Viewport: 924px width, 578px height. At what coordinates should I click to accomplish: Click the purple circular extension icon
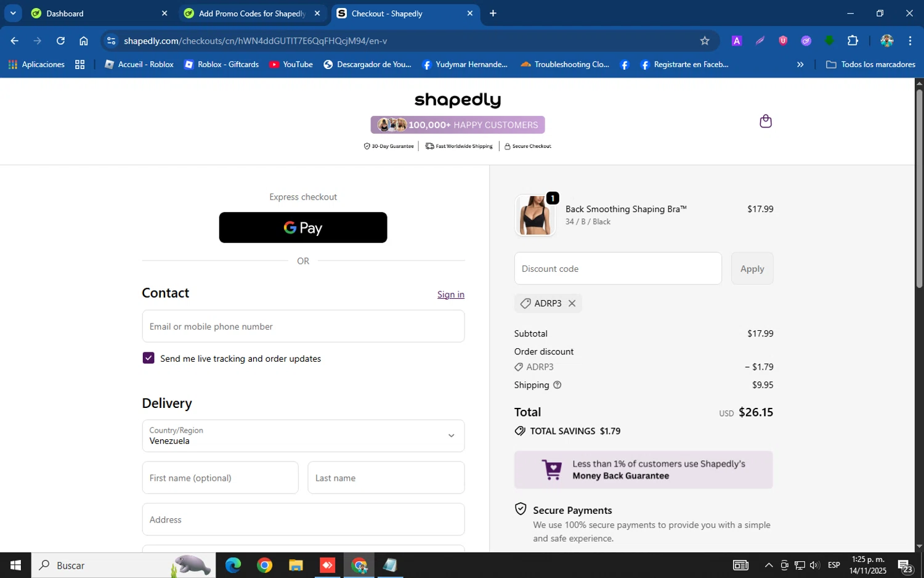pos(806,41)
